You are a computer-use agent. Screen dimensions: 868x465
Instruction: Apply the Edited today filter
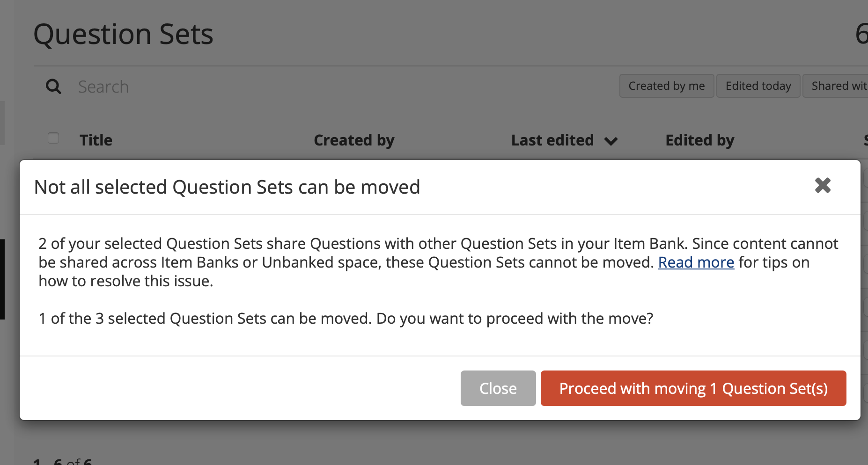tap(758, 86)
